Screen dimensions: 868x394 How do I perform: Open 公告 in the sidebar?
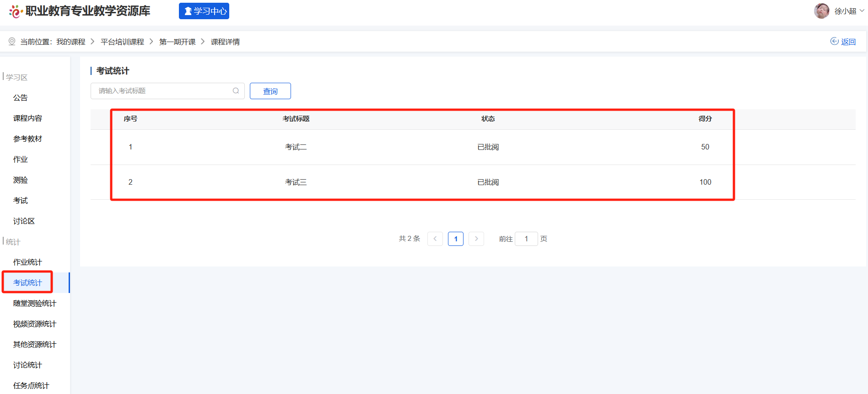[21, 98]
